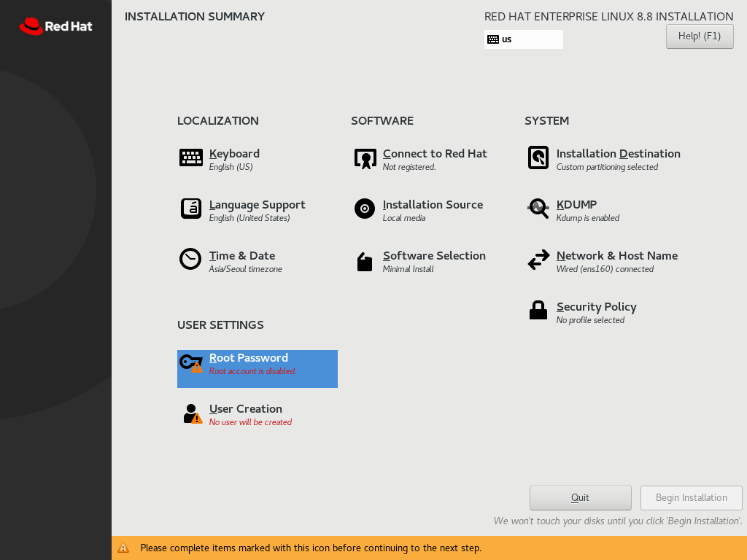
Task: Click the Keyboard layout icon
Action: pyautogui.click(x=190, y=157)
